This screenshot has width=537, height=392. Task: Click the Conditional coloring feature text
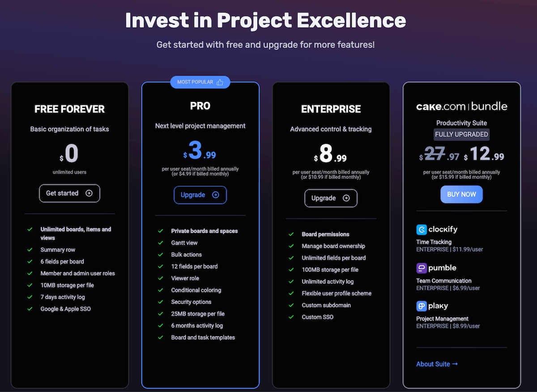(x=196, y=290)
